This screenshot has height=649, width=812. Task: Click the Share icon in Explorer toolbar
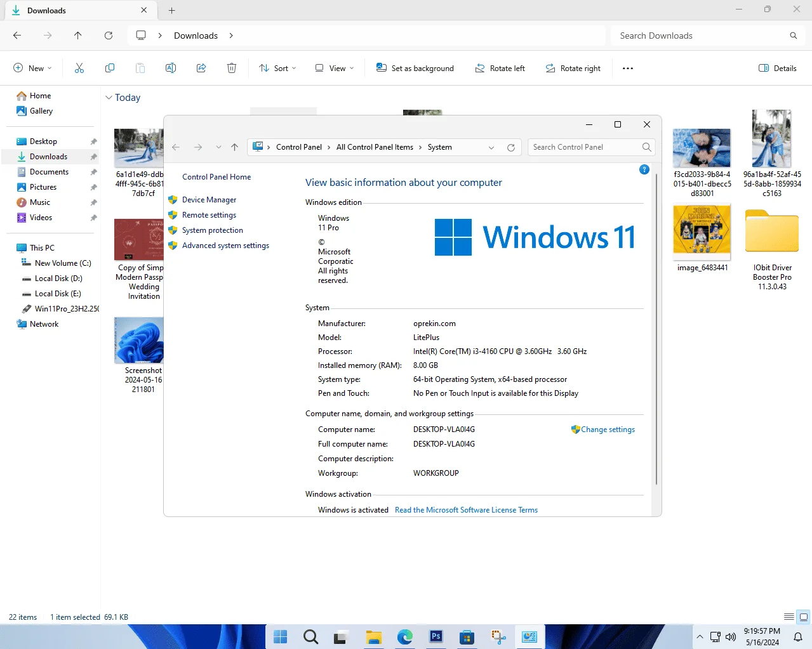click(x=201, y=68)
